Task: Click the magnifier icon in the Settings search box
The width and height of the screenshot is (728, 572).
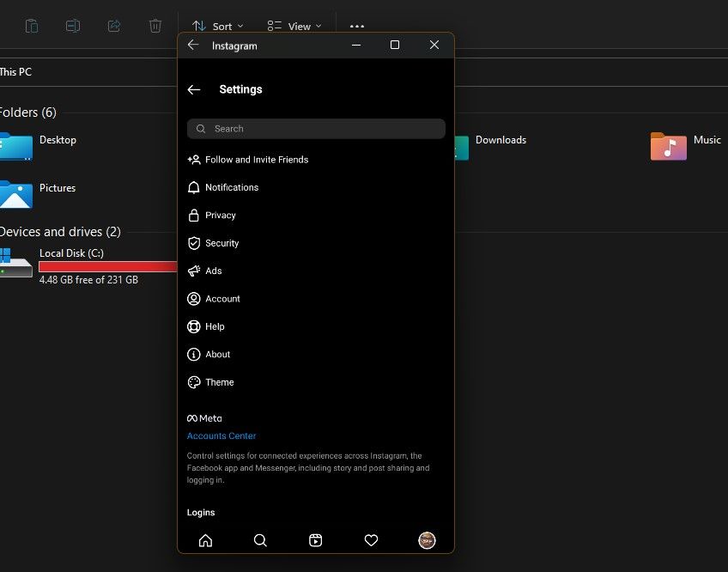Action: [x=201, y=129]
